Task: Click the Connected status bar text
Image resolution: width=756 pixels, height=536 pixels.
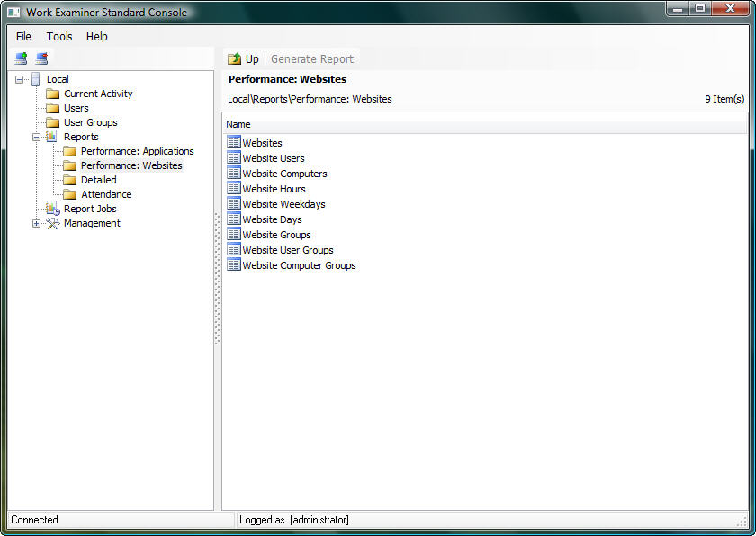Action: click(x=35, y=520)
